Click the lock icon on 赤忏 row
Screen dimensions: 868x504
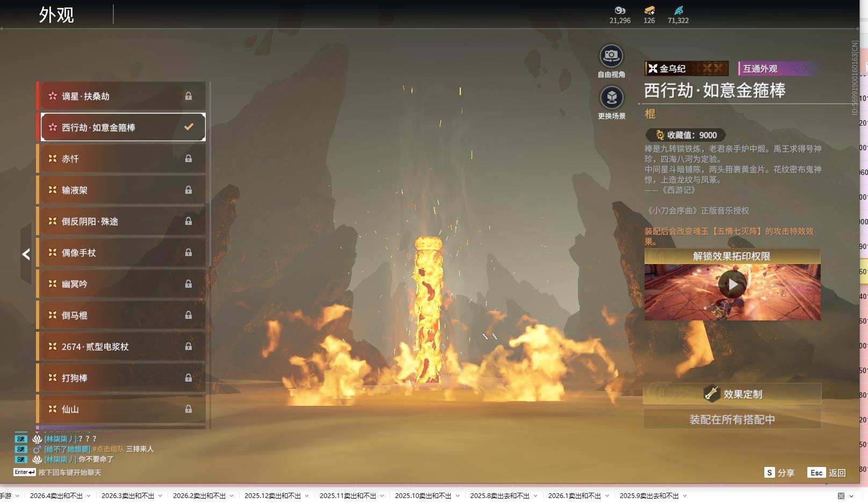[189, 159]
